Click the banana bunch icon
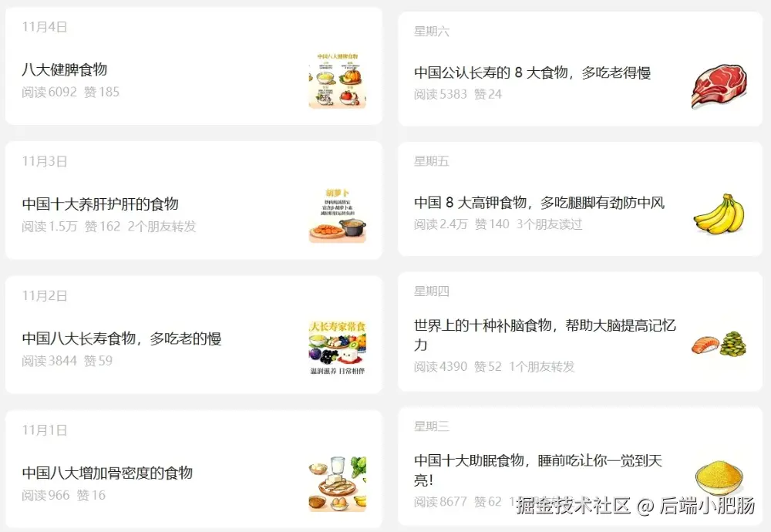Viewport: 771px width, 532px height. coord(719,214)
